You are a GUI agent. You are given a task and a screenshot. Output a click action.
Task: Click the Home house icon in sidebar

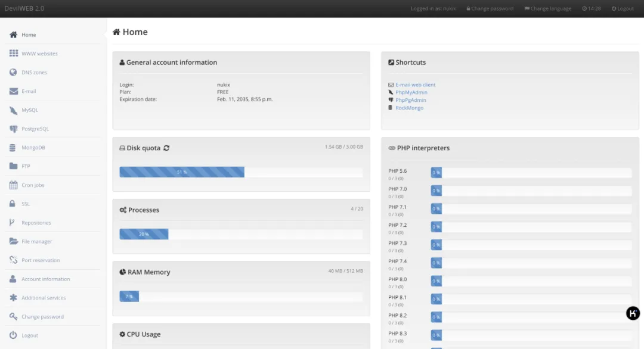pos(13,35)
